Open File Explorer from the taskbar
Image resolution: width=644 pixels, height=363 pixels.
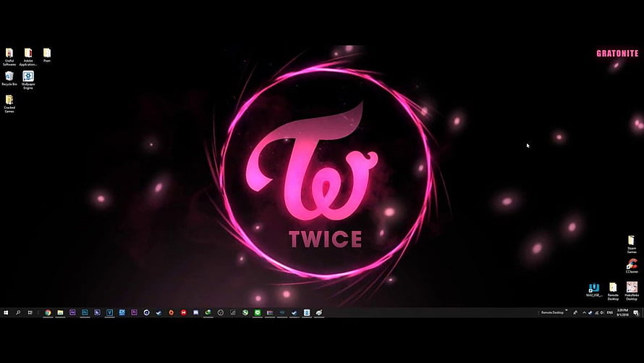coord(60,312)
